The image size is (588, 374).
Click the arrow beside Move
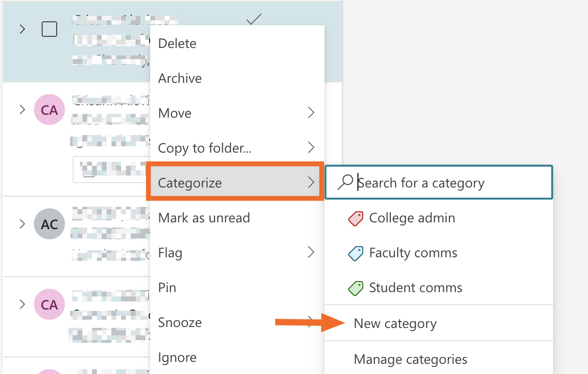point(311,113)
